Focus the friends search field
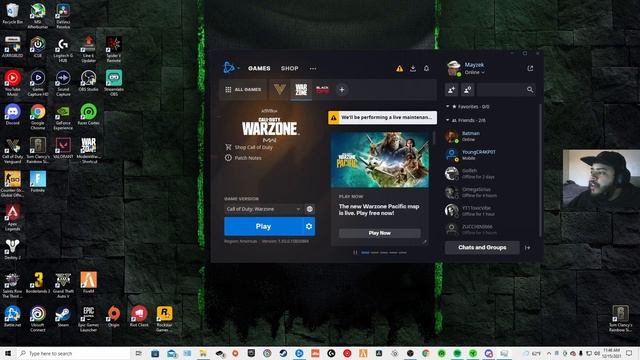The height and width of the screenshot is (360, 640). pos(507,89)
